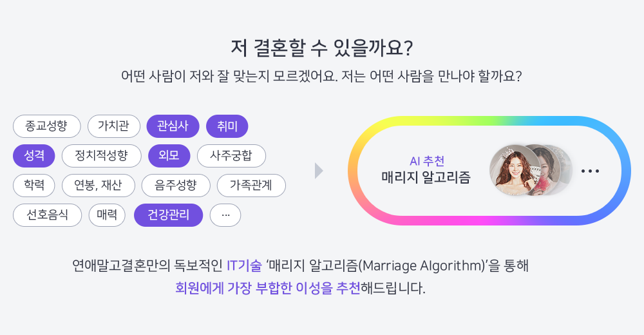Click the 매력 tag chip

coord(107,215)
